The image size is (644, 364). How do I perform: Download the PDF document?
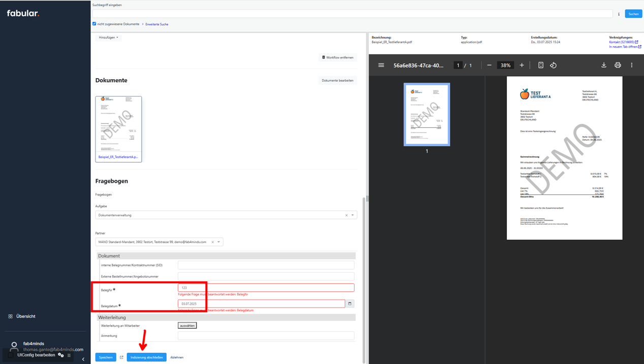pyautogui.click(x=604, y=65)
